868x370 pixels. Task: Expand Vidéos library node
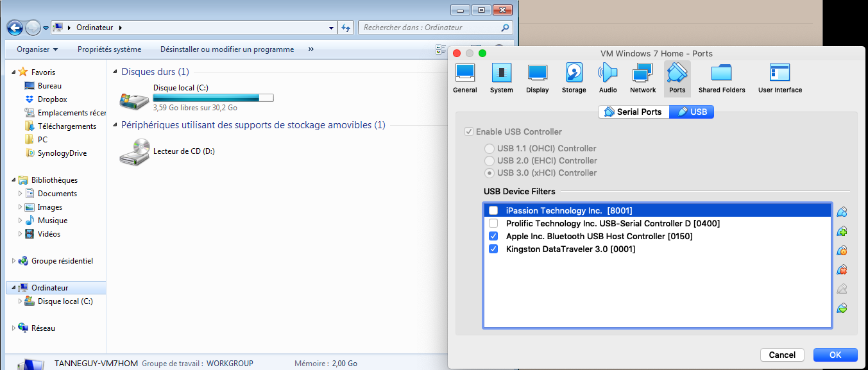click(x=20, y=234)
